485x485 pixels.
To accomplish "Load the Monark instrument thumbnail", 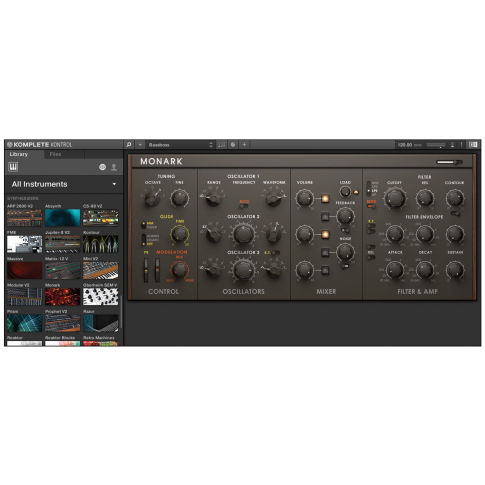I will (x=63, y=297).
